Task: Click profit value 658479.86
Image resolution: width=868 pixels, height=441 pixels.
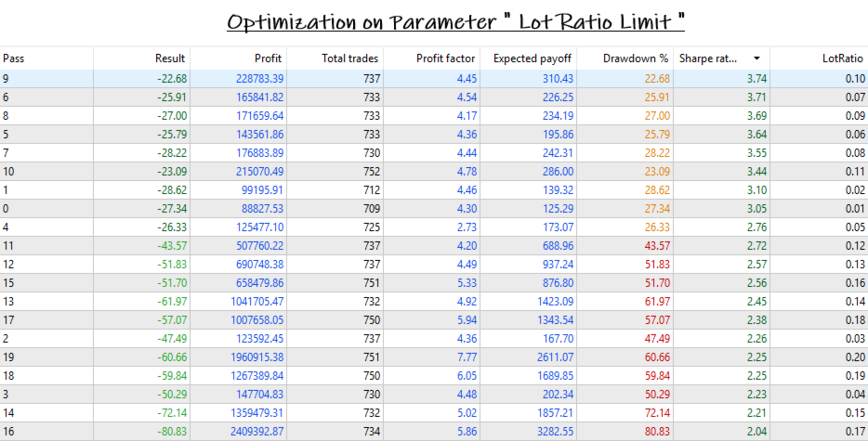Action: (259, 283)
